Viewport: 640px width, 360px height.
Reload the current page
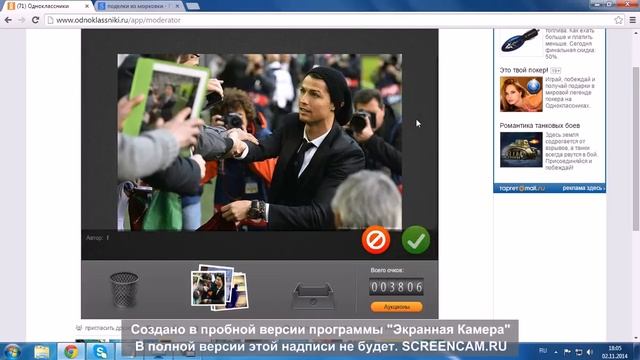[36, 20]
